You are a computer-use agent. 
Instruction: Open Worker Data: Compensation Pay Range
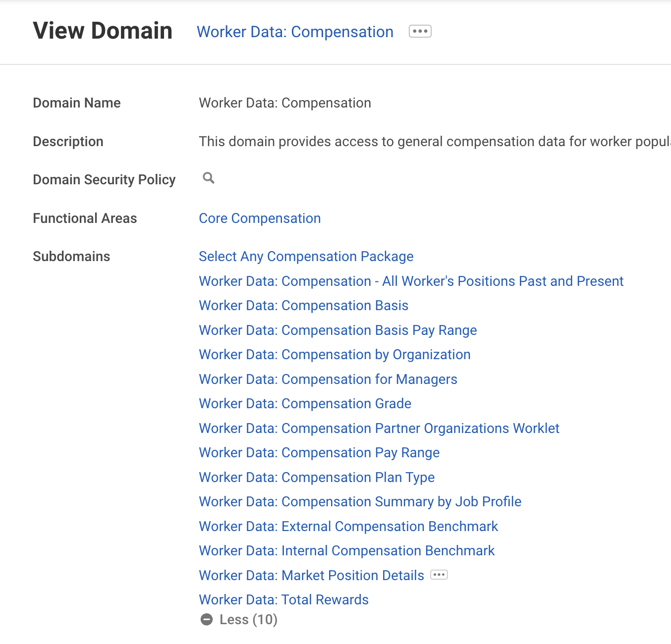(319, 453)
